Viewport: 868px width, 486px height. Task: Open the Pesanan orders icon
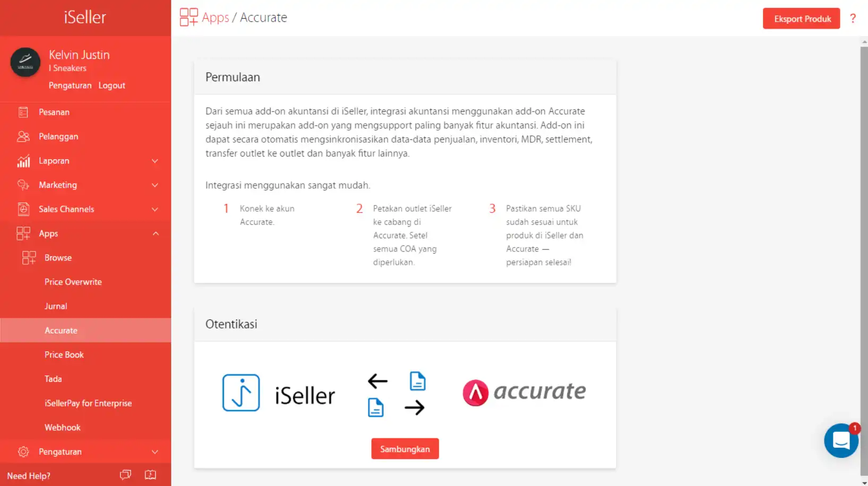click(23, 112)
